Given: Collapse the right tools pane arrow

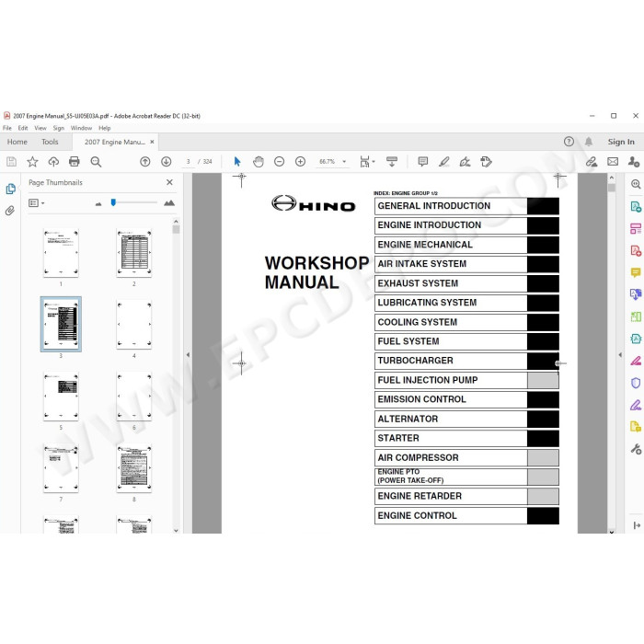Looking at the screenshot, I should (620, 355).
